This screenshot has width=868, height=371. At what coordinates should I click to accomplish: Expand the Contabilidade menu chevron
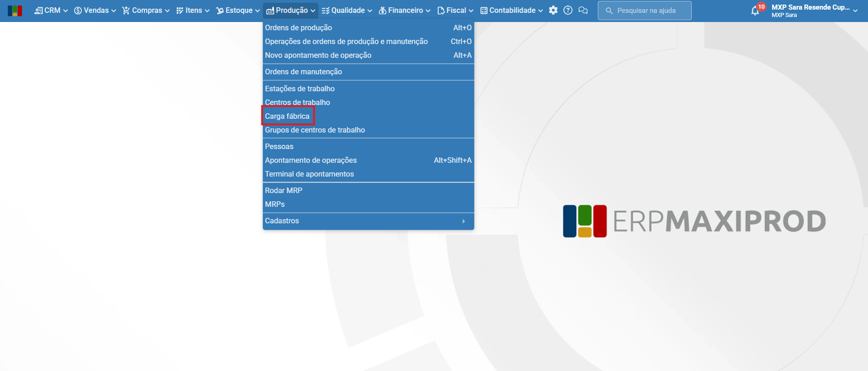click(x=540, y=11)
